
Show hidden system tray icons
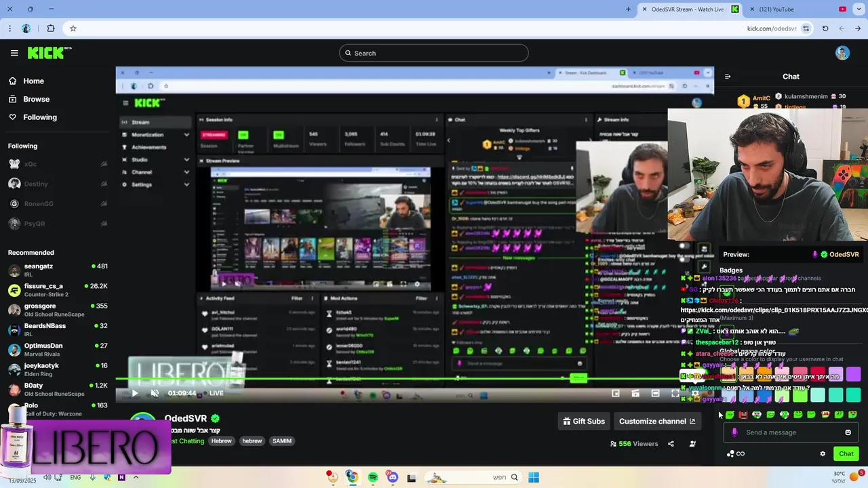(x=136, y=477)
